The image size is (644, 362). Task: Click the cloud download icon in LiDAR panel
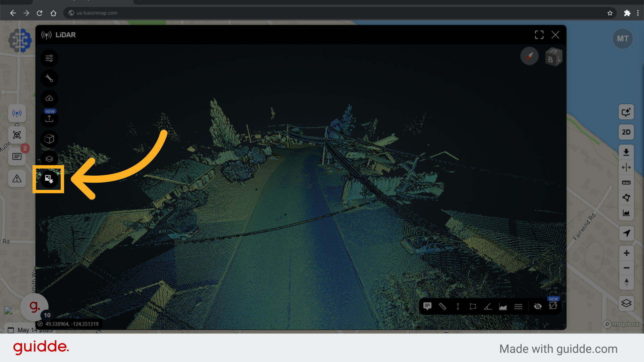(x=49, y=99)
